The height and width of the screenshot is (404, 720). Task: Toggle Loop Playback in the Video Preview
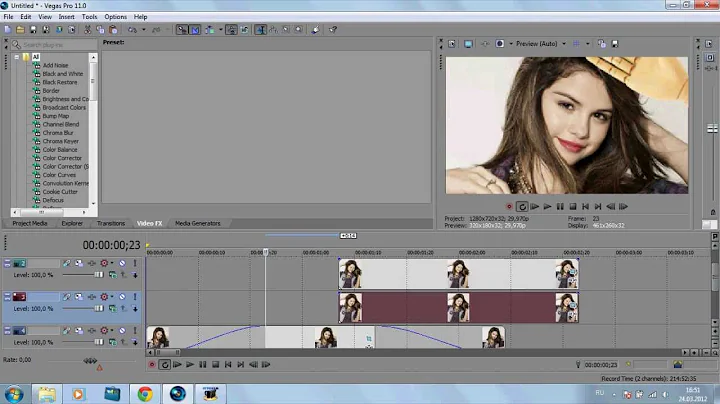coord(522,207)
